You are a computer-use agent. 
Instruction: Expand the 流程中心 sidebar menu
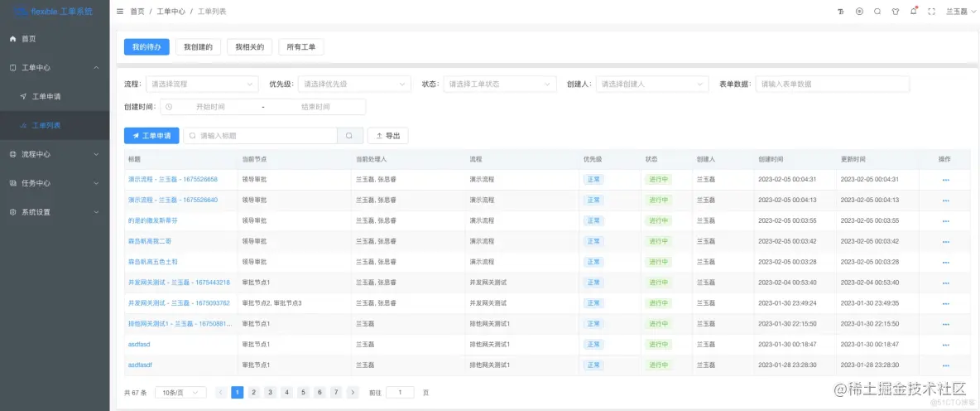[x=55, y=154]
